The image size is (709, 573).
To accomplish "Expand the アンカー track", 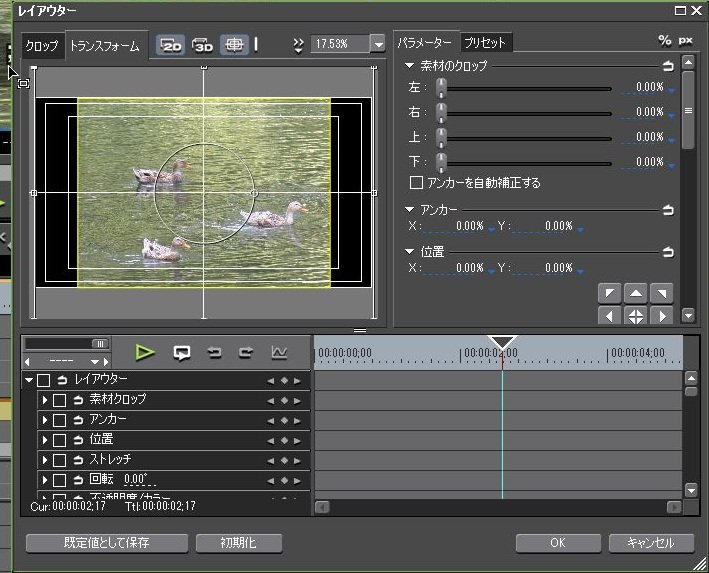I will (x=45, y=420).
